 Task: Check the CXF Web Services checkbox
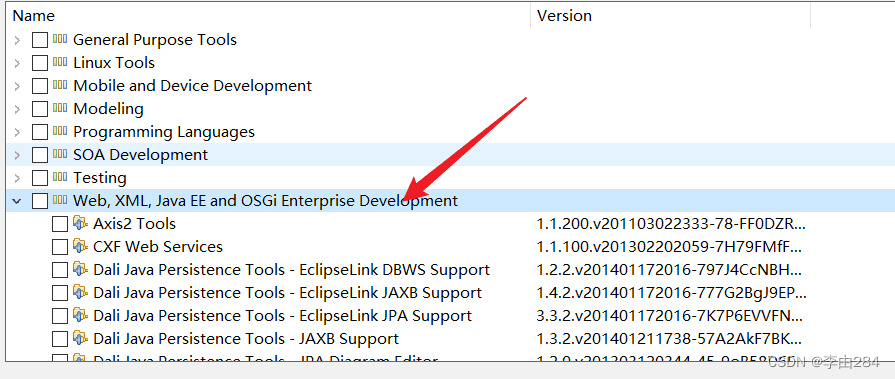tap(60, 247)
